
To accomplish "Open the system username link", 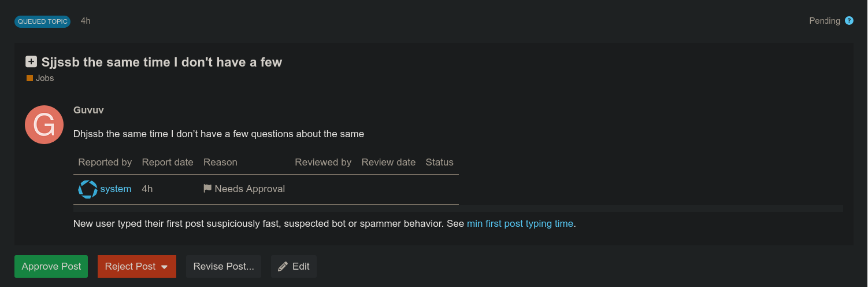I will tap(116, 189).
